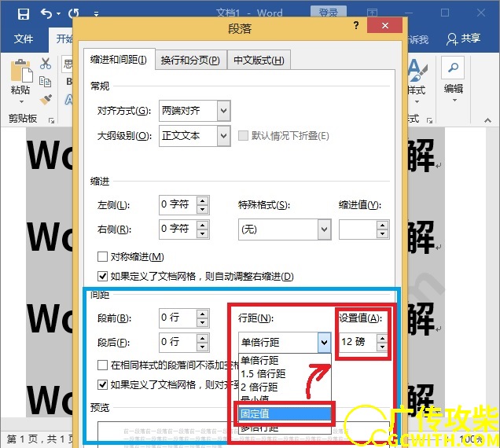Image resolution: width=500 pixels, height=448 pixels.
Task: Cut selection with the scissors icon
Action: coord(46,64)
